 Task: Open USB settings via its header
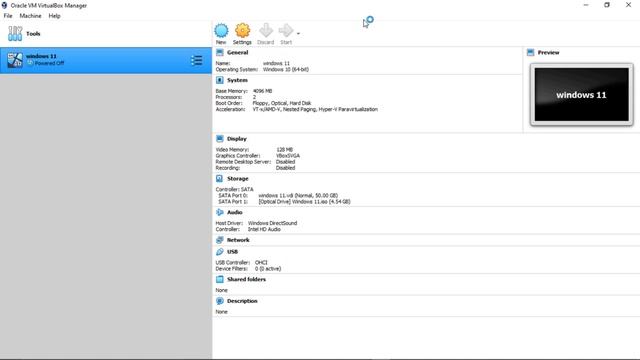(x=232, y=252)
